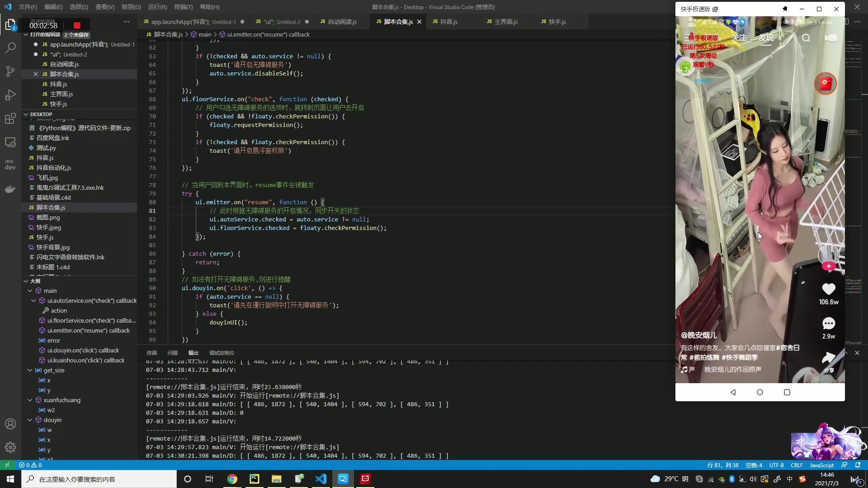The width and height of the screenshot is (868, 488).
Task: Like the video with the heart icon
Action: [x=829, y=289]
